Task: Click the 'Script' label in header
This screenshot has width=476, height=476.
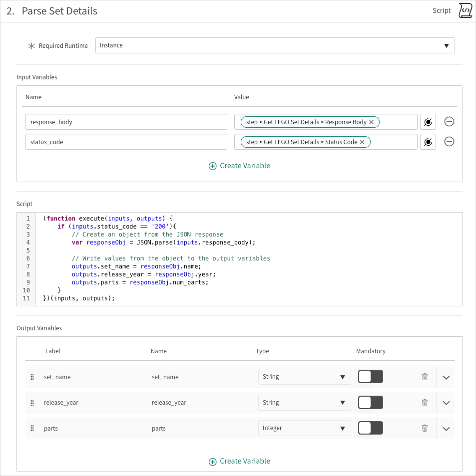Action: click(442, 10)
